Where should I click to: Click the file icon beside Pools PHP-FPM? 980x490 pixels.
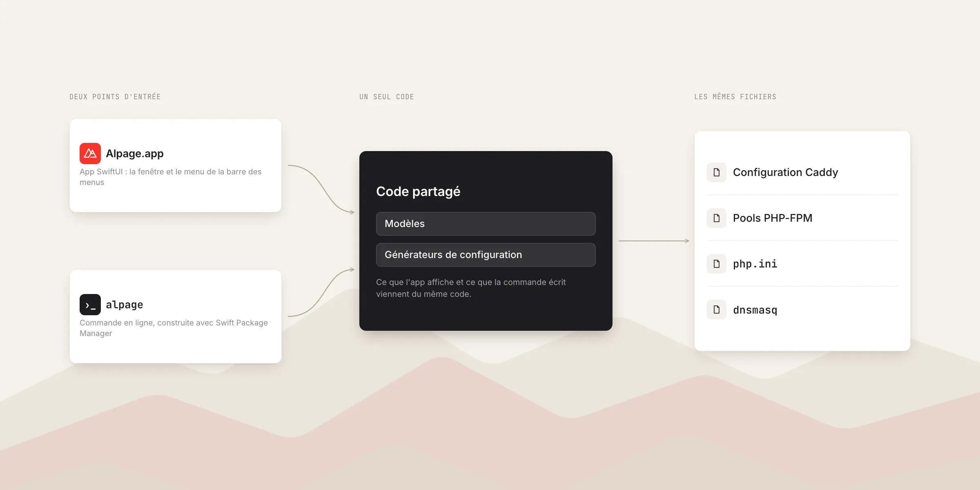click(x=717, y=218)
